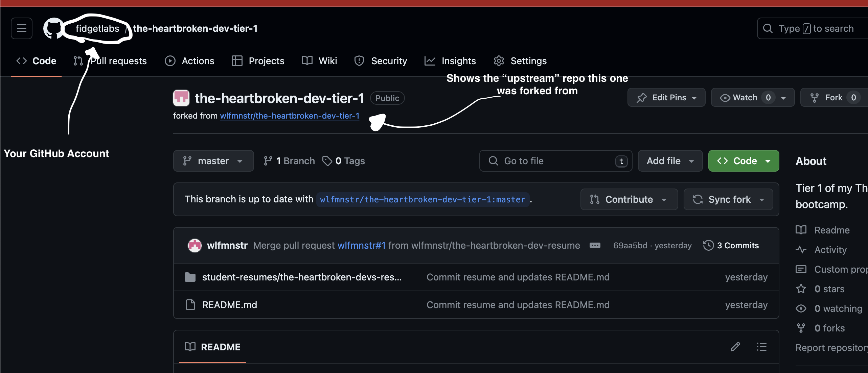
Task: View the 1 Branch list
Action: [x=289, y=161]
